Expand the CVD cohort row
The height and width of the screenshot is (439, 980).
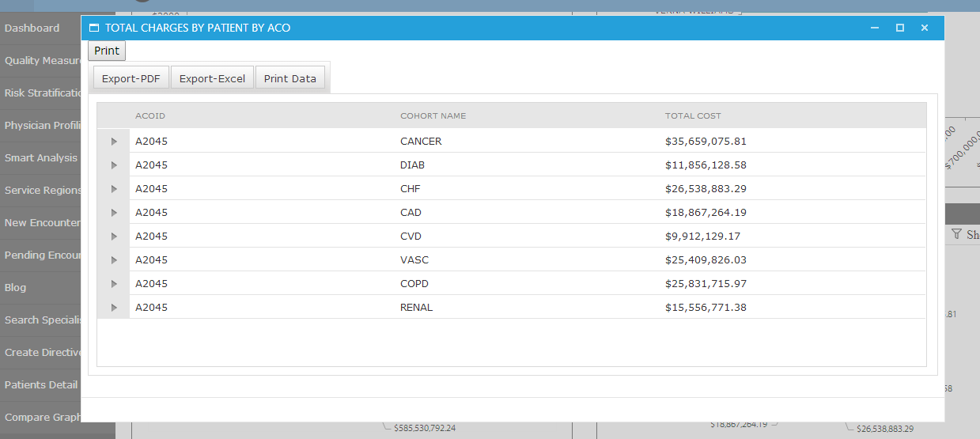(x=114, y=237)
